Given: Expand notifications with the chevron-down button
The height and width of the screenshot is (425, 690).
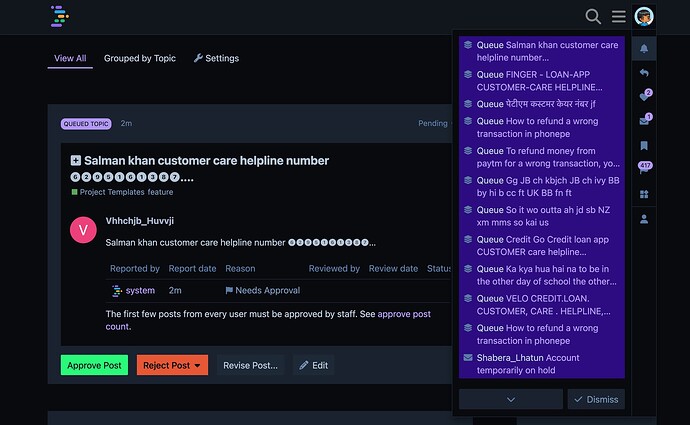Looking at the screenshot, I should 510,399.
